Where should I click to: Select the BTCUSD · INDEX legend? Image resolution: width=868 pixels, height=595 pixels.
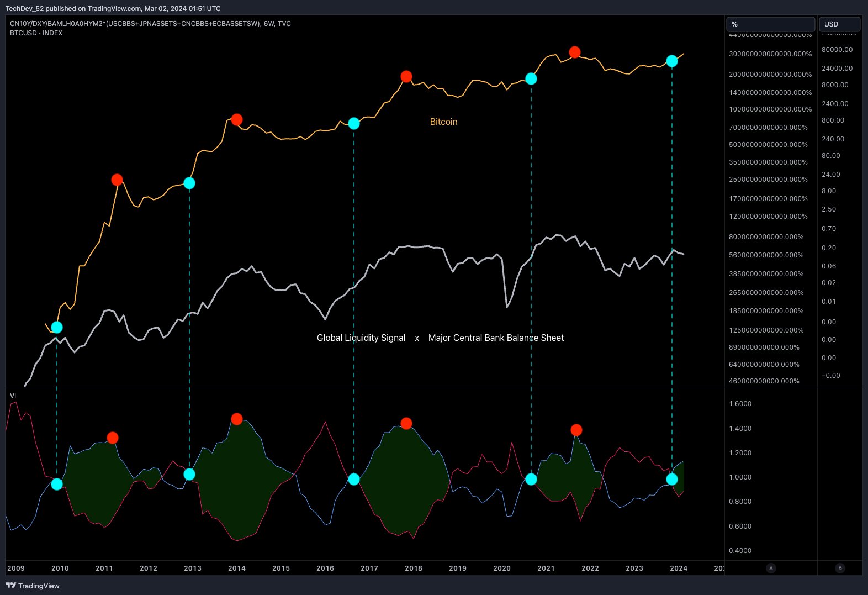coord(36,33)
